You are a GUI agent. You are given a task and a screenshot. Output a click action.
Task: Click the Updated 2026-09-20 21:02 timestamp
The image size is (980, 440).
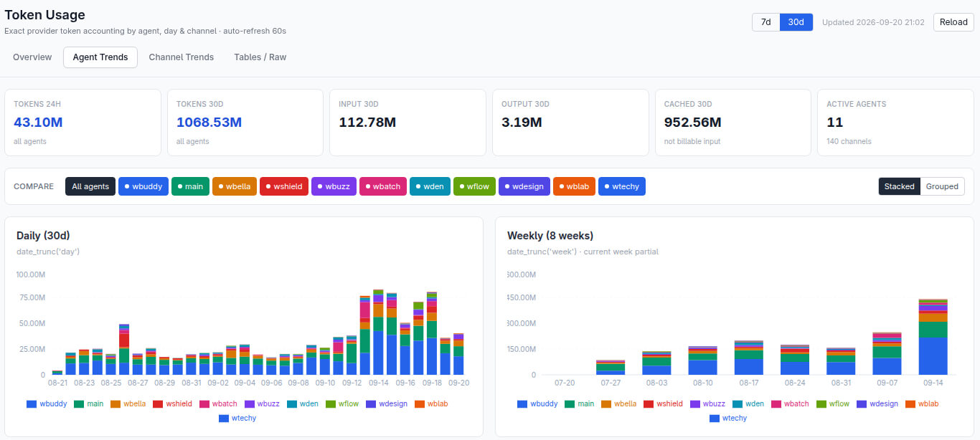(x=873, y=22)
